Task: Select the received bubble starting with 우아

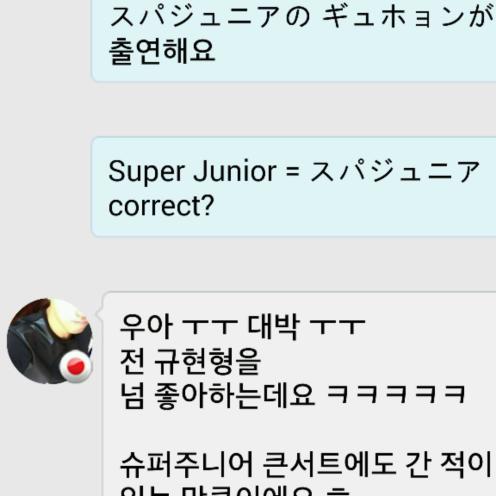Action: coord(299,394)
